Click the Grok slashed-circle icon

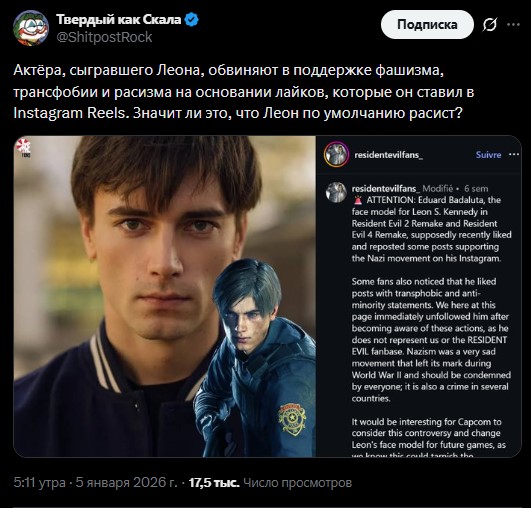[x=490, y=25]
